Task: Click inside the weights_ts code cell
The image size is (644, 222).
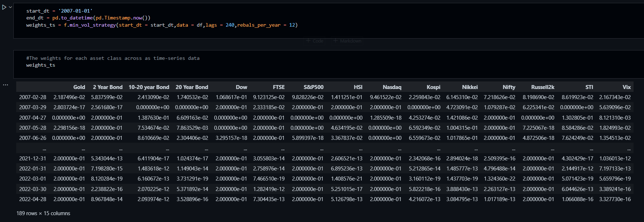Action: (328, 65)
